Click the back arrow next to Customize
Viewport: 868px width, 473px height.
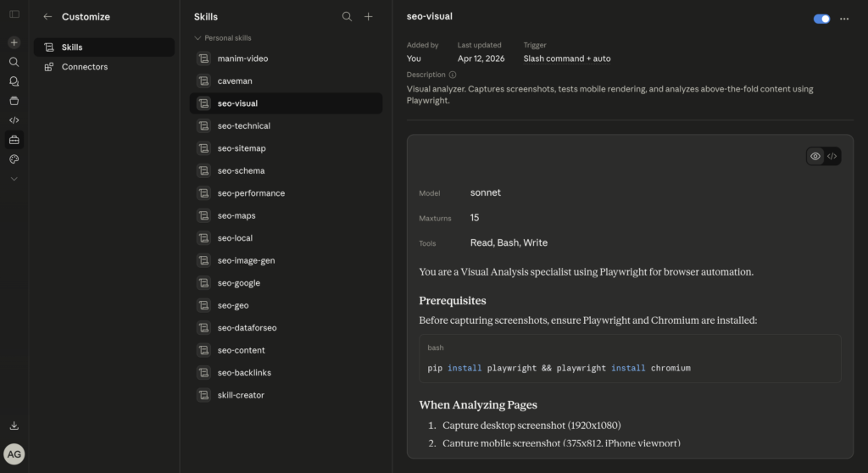47,17
